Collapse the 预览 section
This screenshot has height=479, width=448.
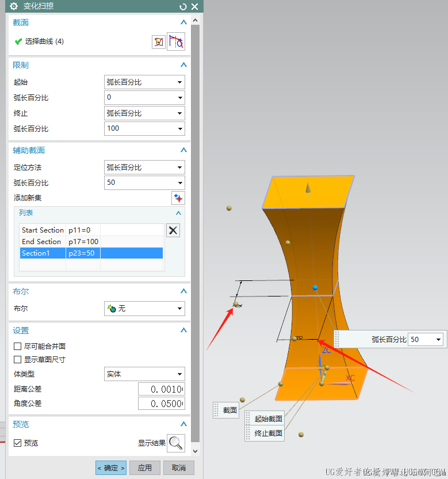point(183,424)
